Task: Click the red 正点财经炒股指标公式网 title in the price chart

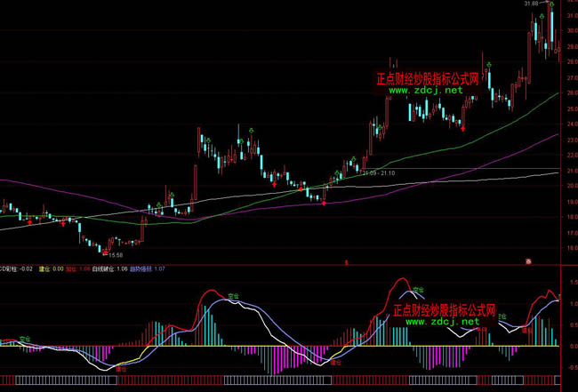Action: point(428,78)
